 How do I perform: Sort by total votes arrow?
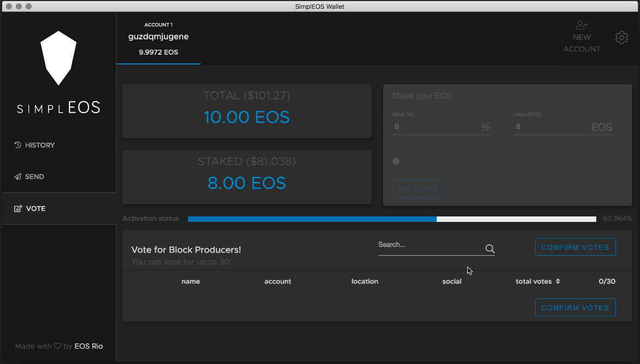click(557, 281)
